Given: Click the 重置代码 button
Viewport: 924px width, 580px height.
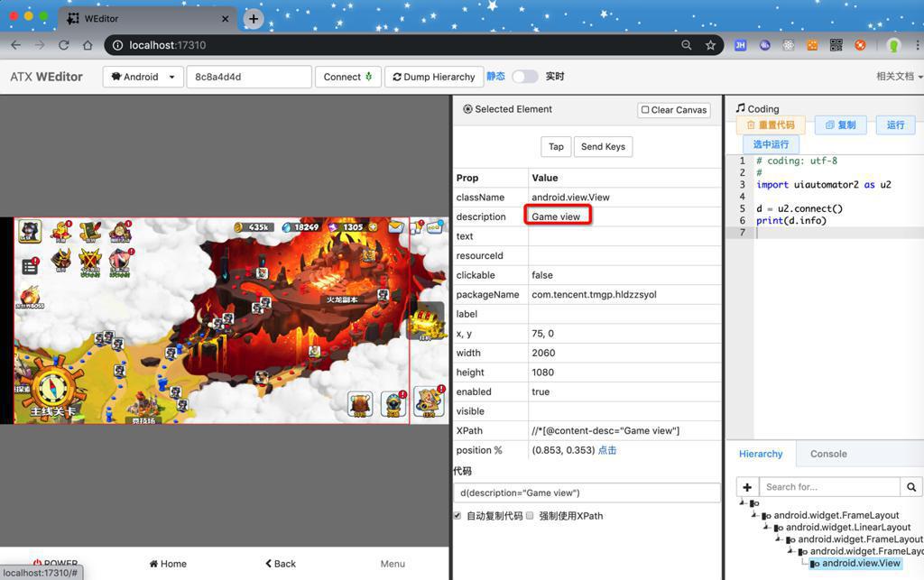Looking at the screenshot, I should [771, 124].
